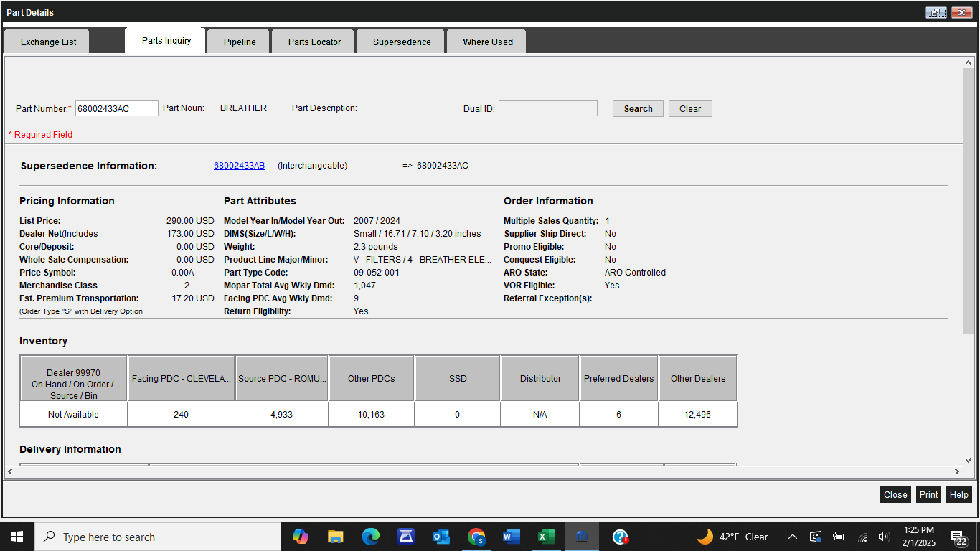Focus the Dual ID input field
The height and width of the screenshot is (551, 980).
point(548,108)
